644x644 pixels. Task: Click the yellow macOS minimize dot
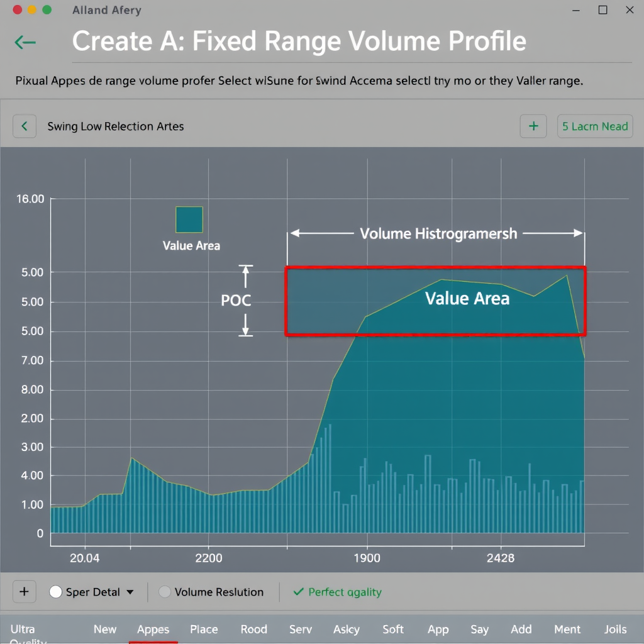(31, 10)
